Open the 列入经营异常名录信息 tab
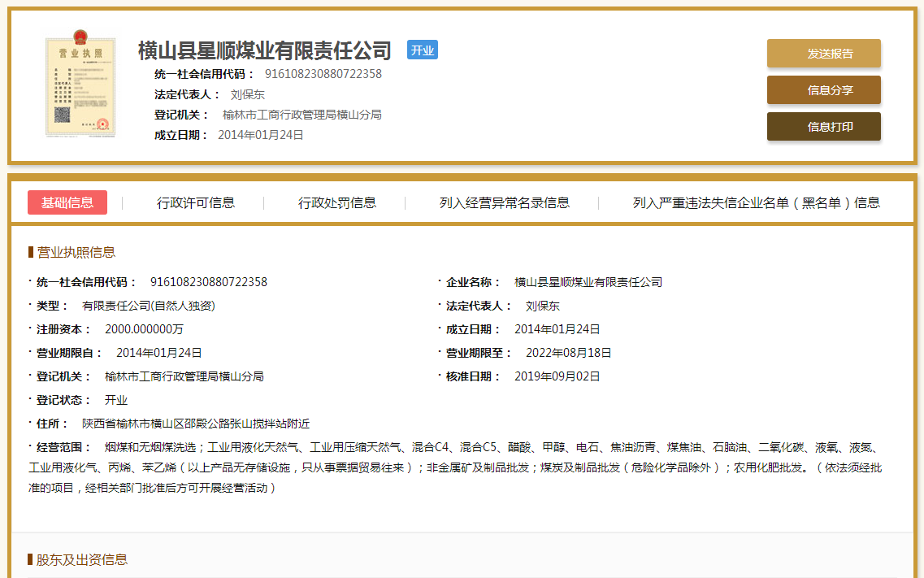This screenshot has height=578, width=924. [504, 202]
